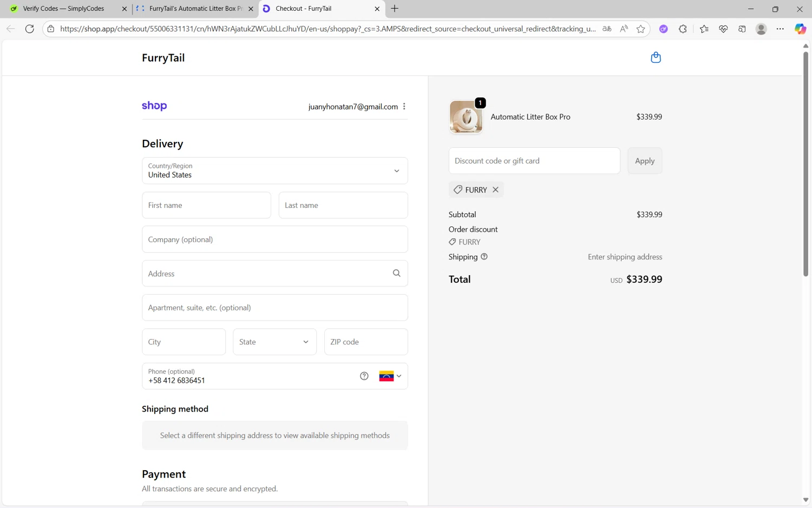Click the Apply discount button
The width and height of the screenshot is (812, 508).
tap(645, 161)
